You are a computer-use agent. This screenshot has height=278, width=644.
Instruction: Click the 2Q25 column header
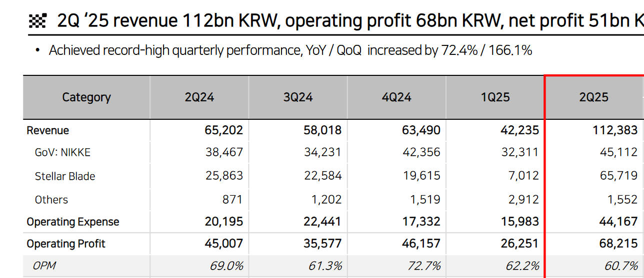(x=594, y=97)
